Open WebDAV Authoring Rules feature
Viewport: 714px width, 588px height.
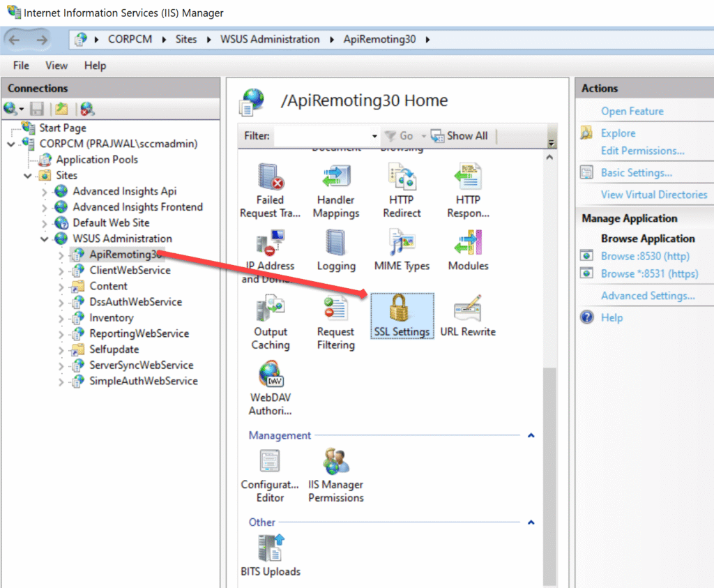tap(271, 388)
